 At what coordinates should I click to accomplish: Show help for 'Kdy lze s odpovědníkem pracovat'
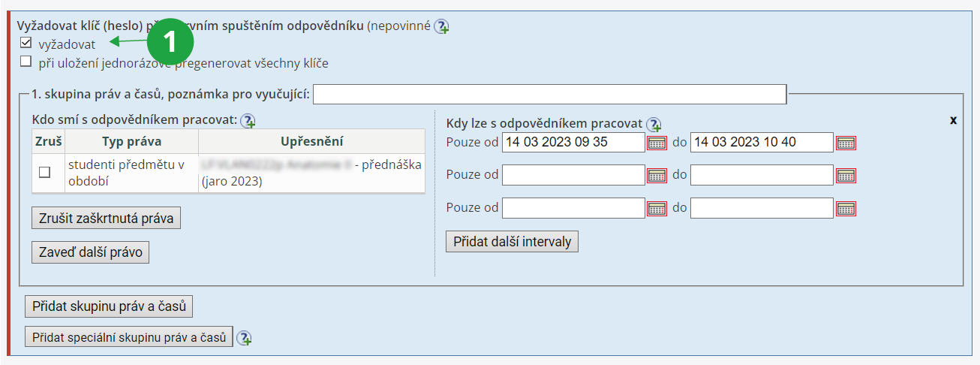(x=654, y=124)
